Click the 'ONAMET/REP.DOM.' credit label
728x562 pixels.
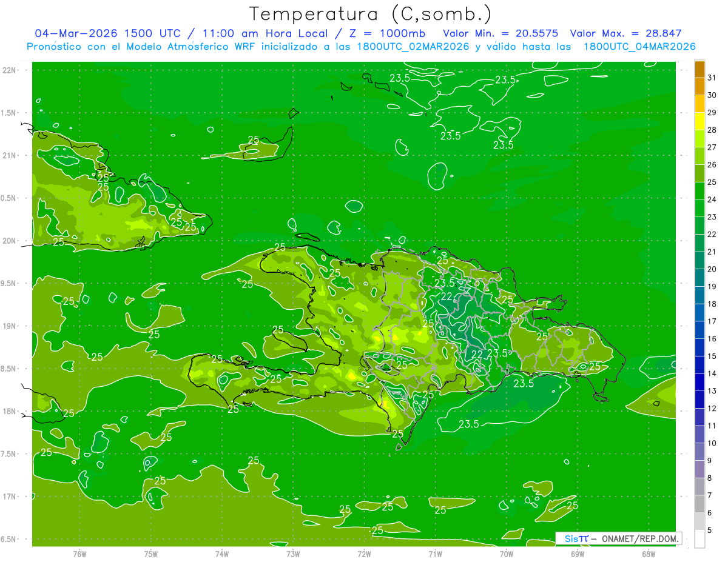(x=641, y=538)
